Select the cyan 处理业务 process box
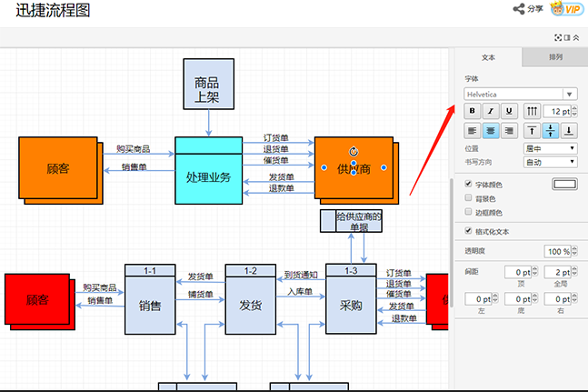This screenshot has height=392, width=588. click(208, 171)
